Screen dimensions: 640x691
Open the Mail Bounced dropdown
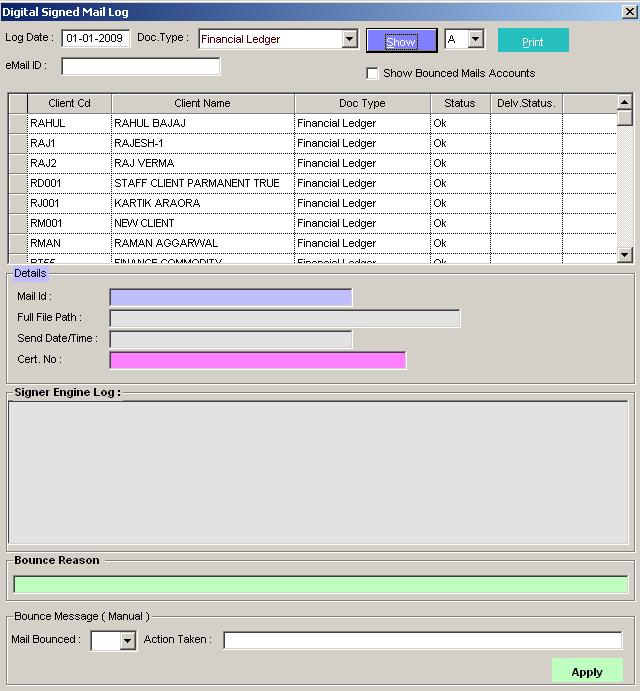point(127,641)
